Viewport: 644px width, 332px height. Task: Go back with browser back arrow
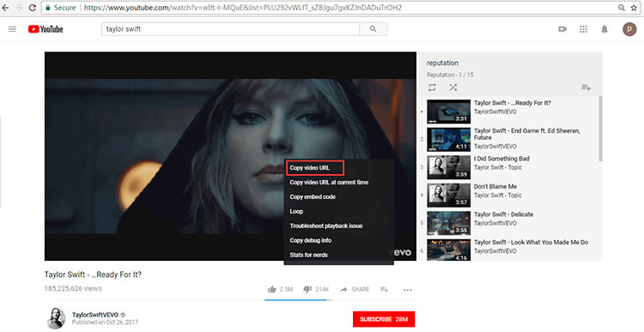point(5,8)
